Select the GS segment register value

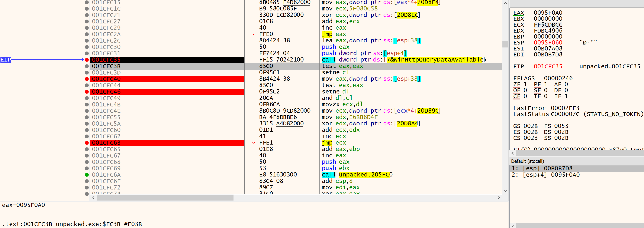(x=531, y=126)
